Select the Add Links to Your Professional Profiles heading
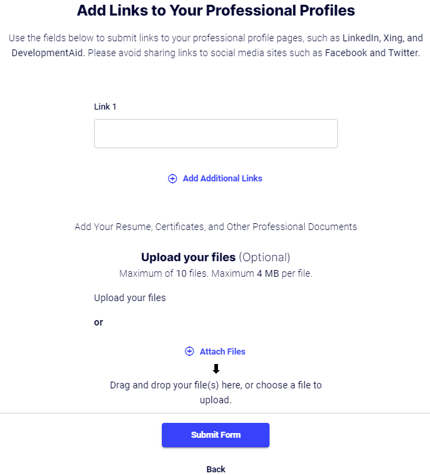 point(216,10)
